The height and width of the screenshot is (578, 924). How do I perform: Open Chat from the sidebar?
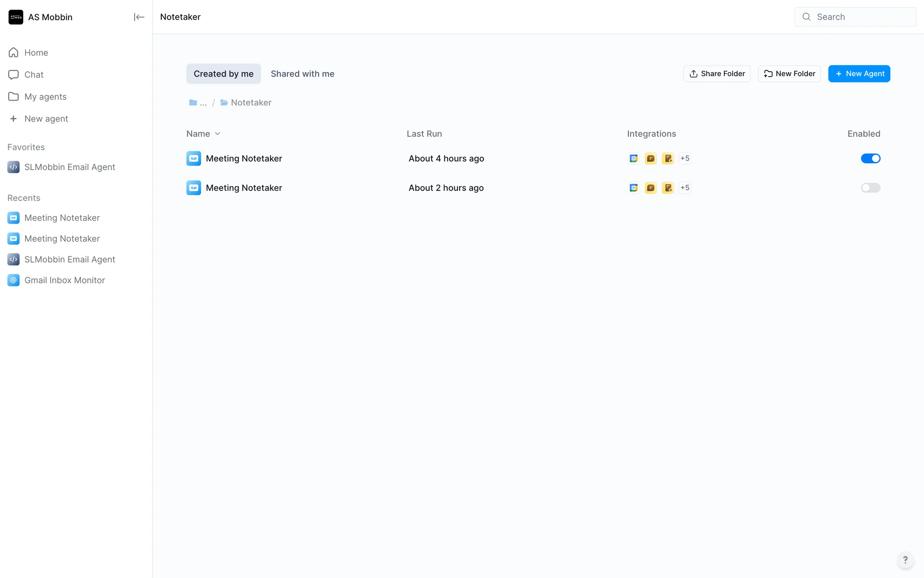[x=34, y=75]
